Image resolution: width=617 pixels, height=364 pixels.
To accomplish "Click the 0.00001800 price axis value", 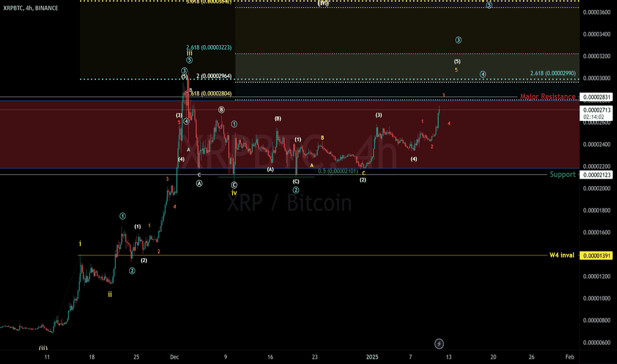I will tap(596, 210).
